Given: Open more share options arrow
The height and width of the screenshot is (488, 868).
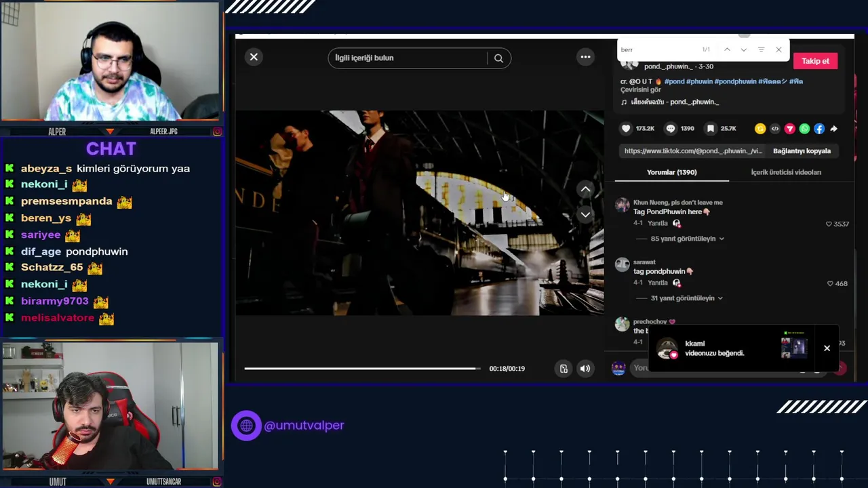Looking at the screenshot, I should pyautogui.click(x=834, y=129).
